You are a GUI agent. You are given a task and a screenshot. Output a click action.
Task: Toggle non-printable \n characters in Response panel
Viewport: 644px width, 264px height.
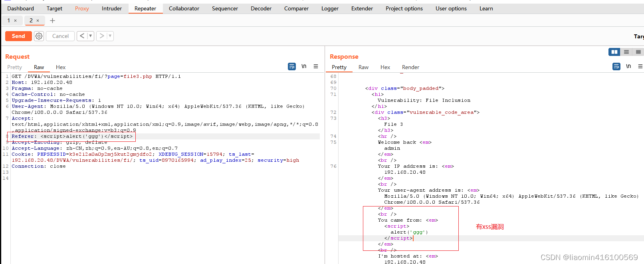628,66
